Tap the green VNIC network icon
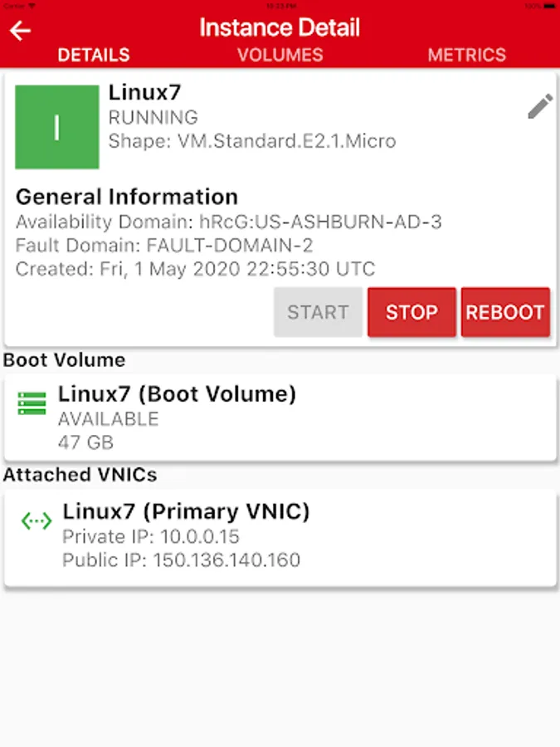 37,521
